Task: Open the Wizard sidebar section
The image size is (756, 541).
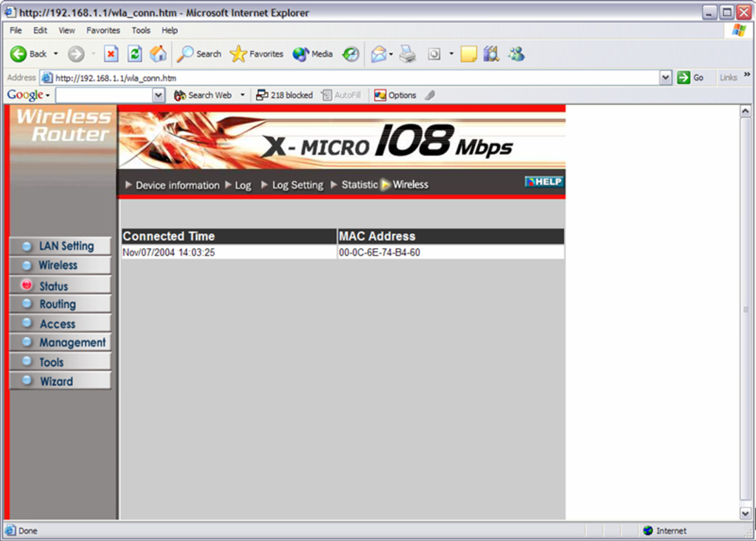Action: (x=60, y=381)
